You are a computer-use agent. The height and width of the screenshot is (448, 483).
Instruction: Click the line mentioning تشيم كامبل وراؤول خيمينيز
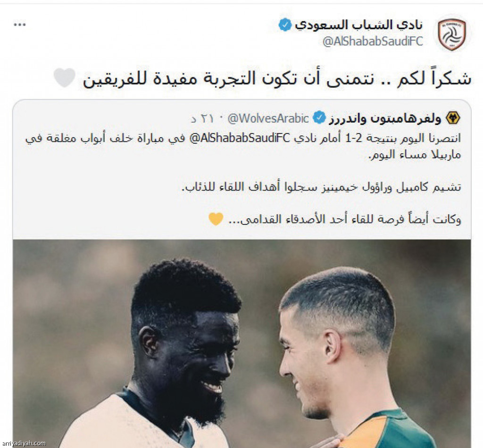coord(321,187)
